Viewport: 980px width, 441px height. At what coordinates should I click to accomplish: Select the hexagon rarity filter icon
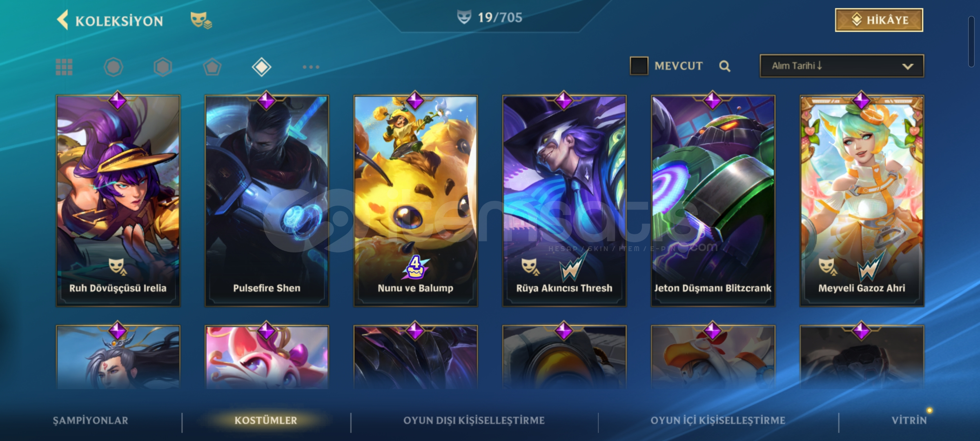pos(163,67)
